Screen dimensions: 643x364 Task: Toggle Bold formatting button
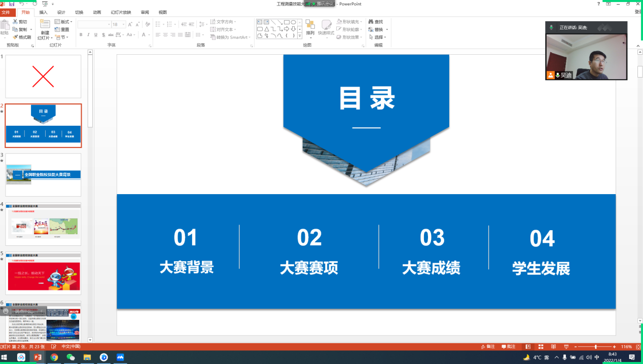[x=81, y=35]
